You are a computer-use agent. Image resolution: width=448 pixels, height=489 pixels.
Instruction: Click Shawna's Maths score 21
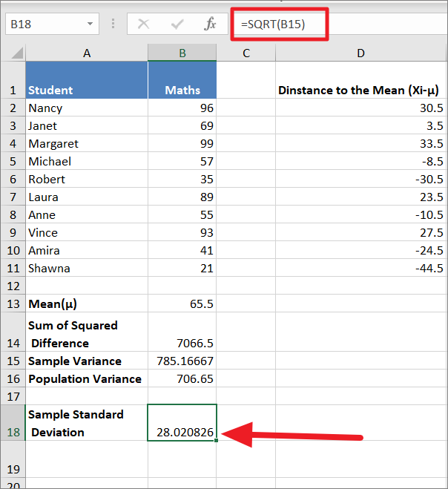point(182,268)
